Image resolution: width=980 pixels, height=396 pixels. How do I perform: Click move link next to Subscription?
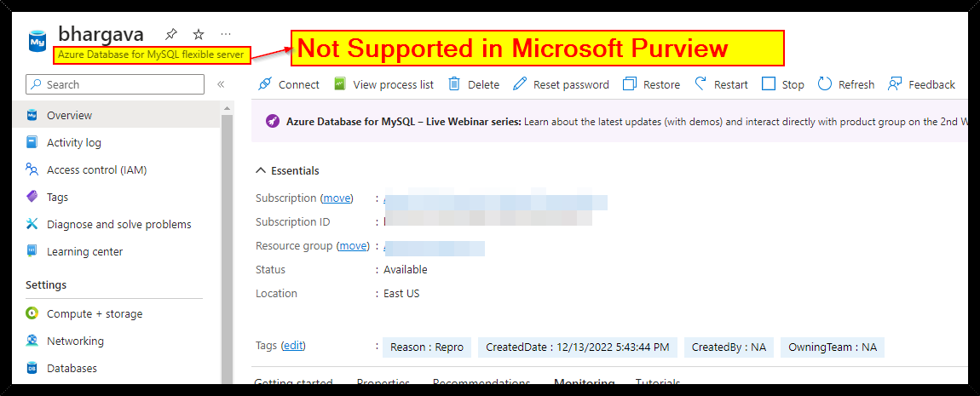tap(337, 198)
